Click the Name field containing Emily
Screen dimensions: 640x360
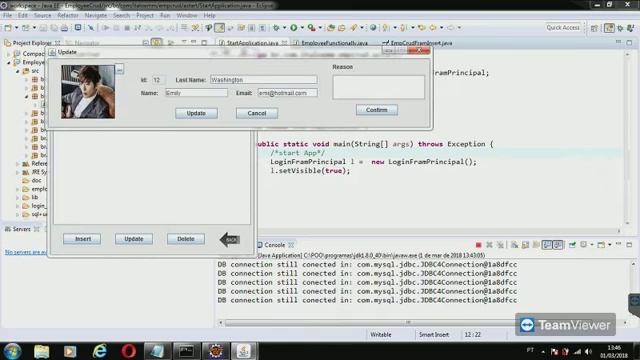pyautogui.click(x=196, y=93)
